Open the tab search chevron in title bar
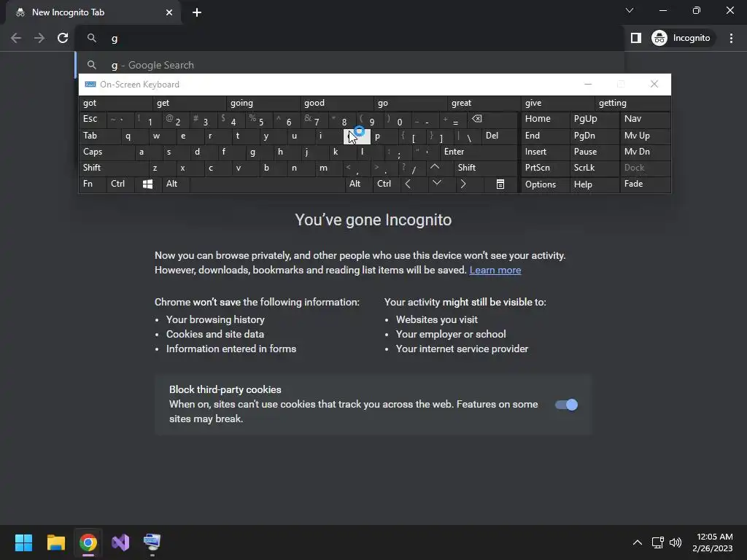Image resolution: width=747 pixels, height=560 pixels. (630, 10)
